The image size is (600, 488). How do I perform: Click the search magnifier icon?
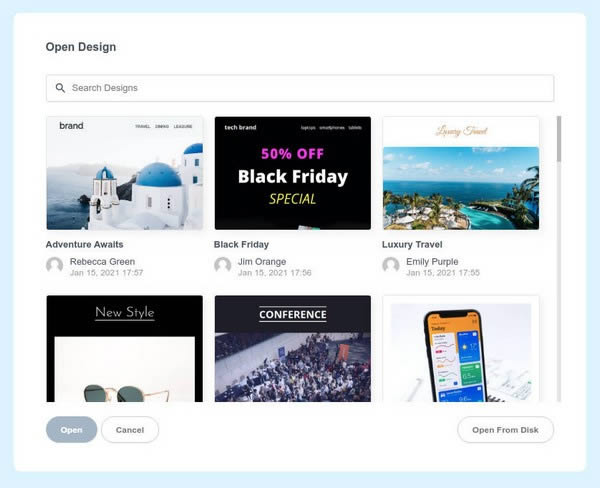[x=60, y=88]
